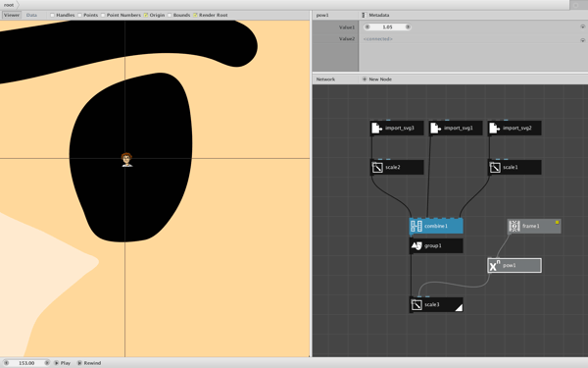Click the combine1 node icon
Viewport: 588px width, 368px height.
(416, 226)
